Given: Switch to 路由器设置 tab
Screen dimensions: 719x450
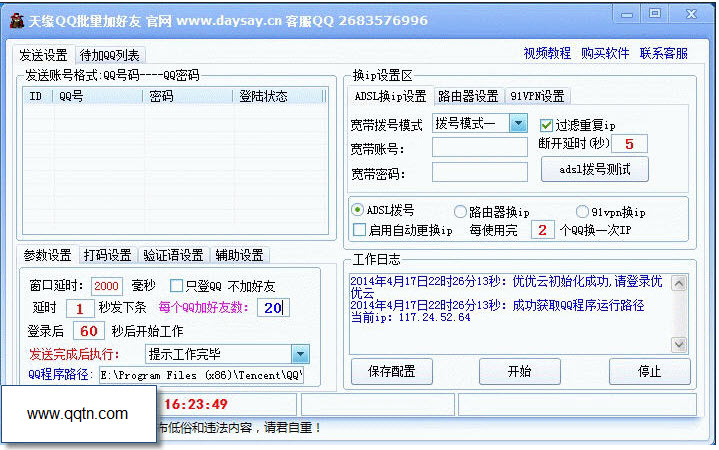Looking at the screenshot, I should tap(468, 96).
